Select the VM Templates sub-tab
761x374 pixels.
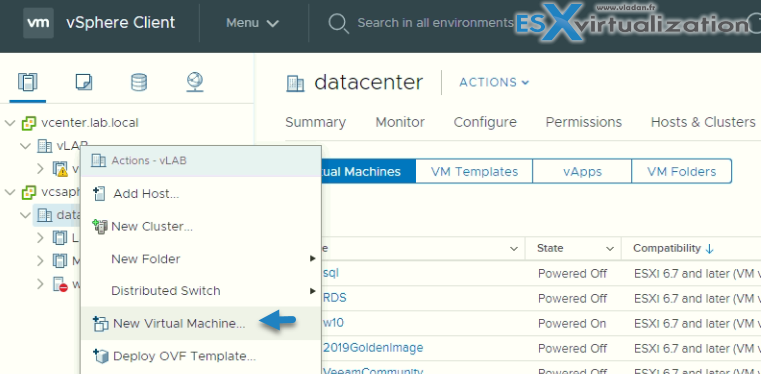point(474,171)
